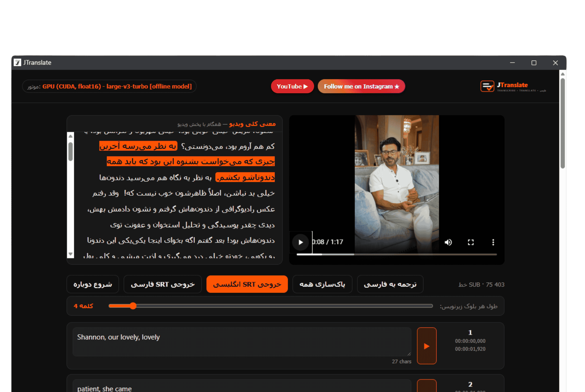
Task: Click the طول هر بلوک زیرنویس label
Action: pos(468,306)
